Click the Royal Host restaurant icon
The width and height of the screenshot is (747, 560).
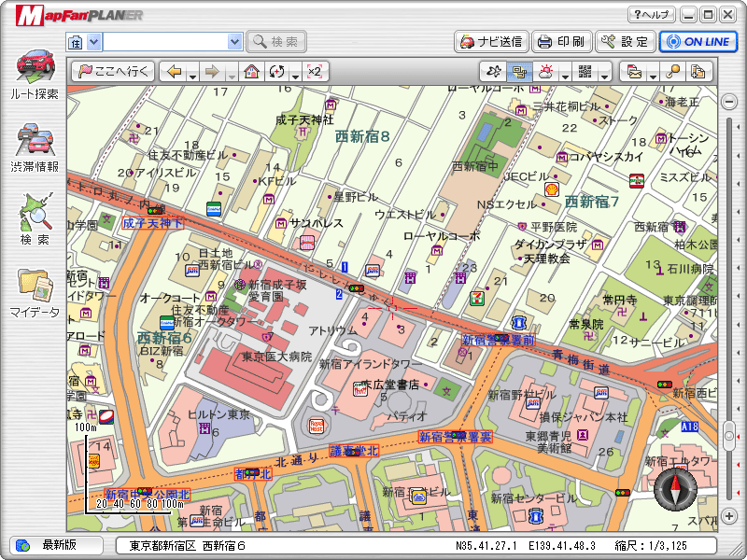click(317, 426)
